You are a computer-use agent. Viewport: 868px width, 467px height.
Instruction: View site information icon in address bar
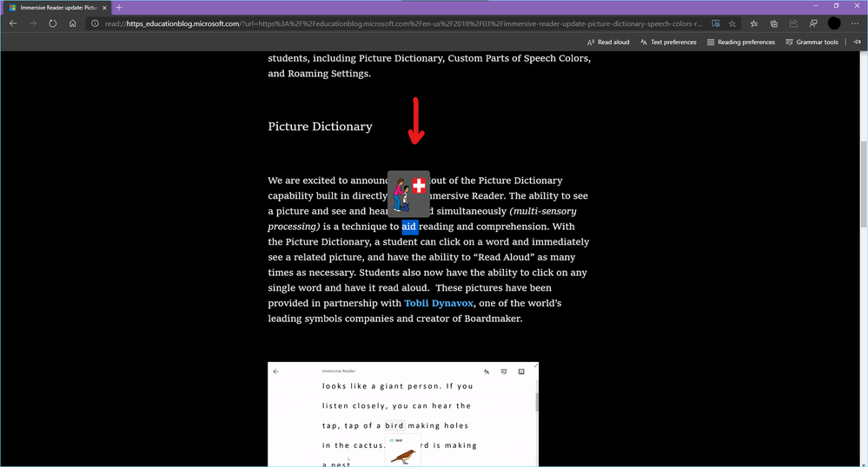(x=95, y=23)
